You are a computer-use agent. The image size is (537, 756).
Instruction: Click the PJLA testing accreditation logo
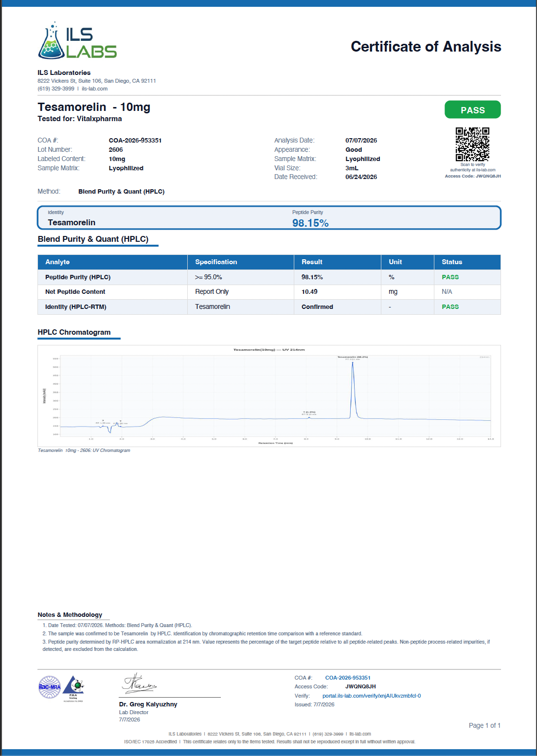pyautogui.click(x=73, y=688)
